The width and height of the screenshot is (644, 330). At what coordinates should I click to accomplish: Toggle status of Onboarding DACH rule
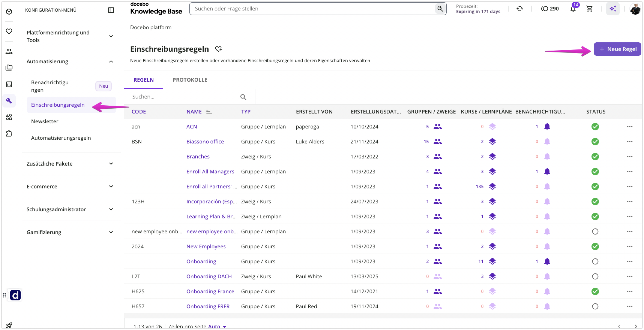[x=595, y=276]
